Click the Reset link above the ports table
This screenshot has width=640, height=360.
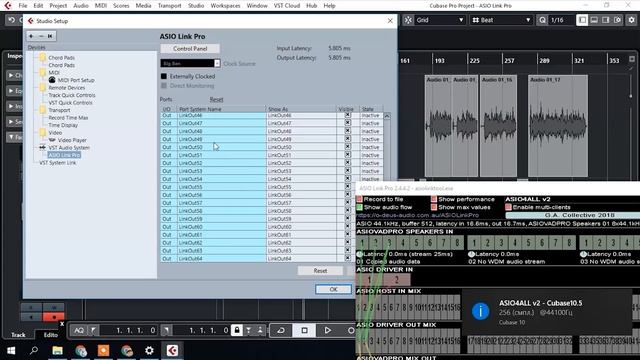click(216, 100)
